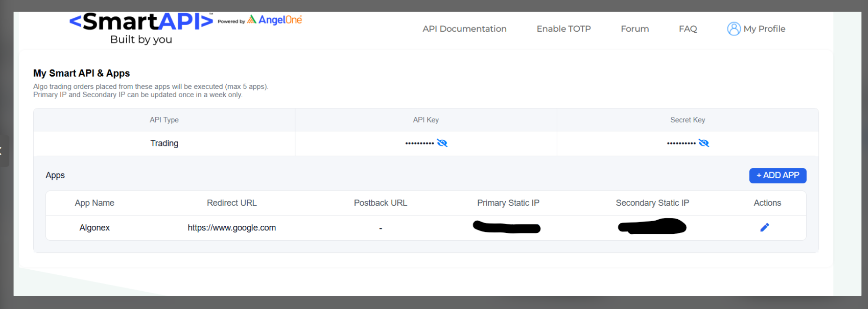The image size is (868, 309).
Task: Open the API Documentation page
Action: coord(464,29)
